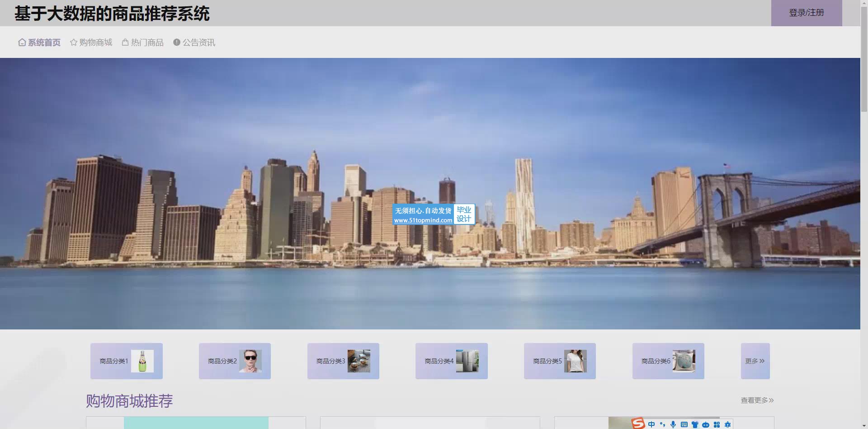The image size is (868, 429).
Task: Click the voice input microphone icon
Action: tap(673, 424)
